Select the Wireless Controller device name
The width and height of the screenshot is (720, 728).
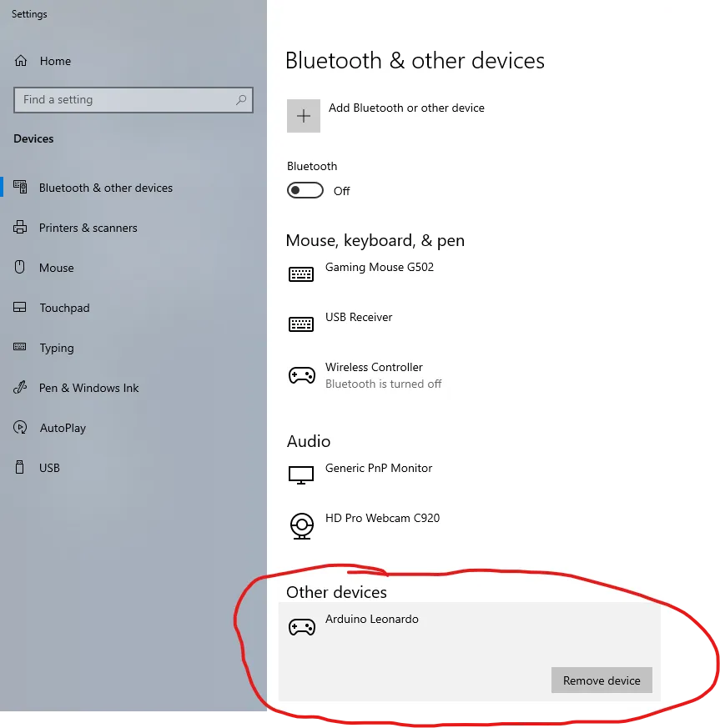pyautogui.click(x=374, y=367)
